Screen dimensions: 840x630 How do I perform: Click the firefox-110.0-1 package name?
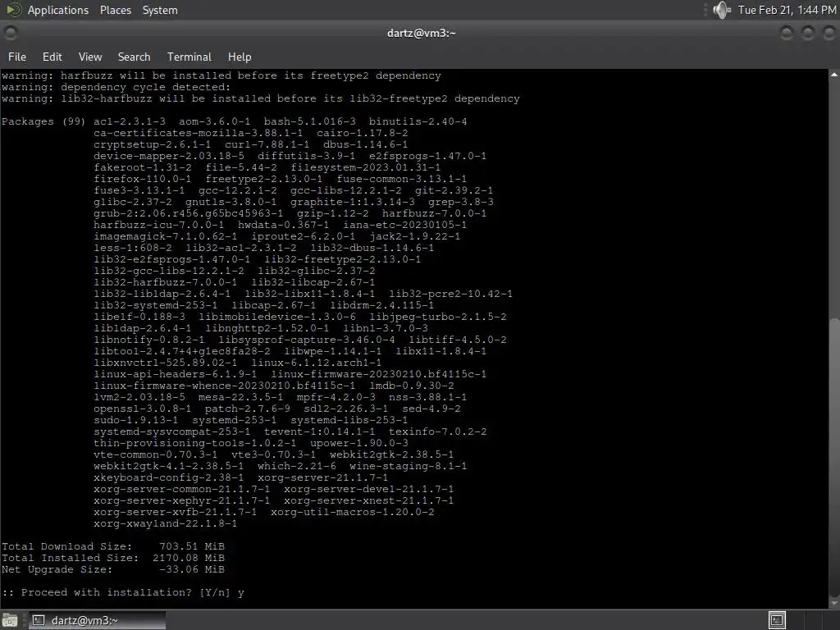(142, 179)
